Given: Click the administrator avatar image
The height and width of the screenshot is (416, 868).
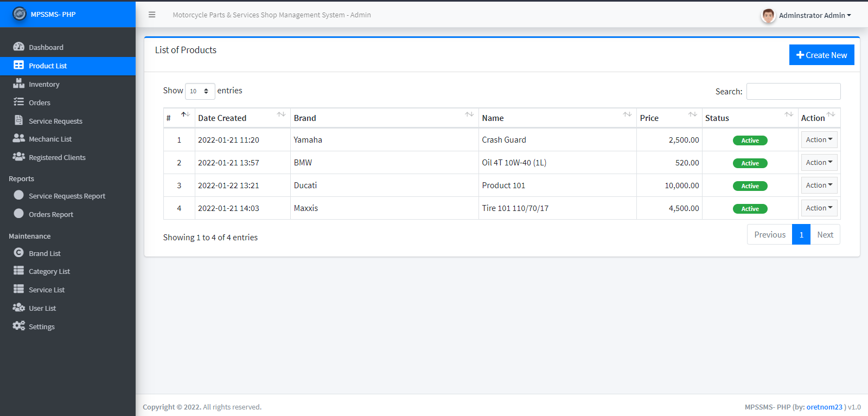Looking at the screenshot, I should [x=768, y=15].
